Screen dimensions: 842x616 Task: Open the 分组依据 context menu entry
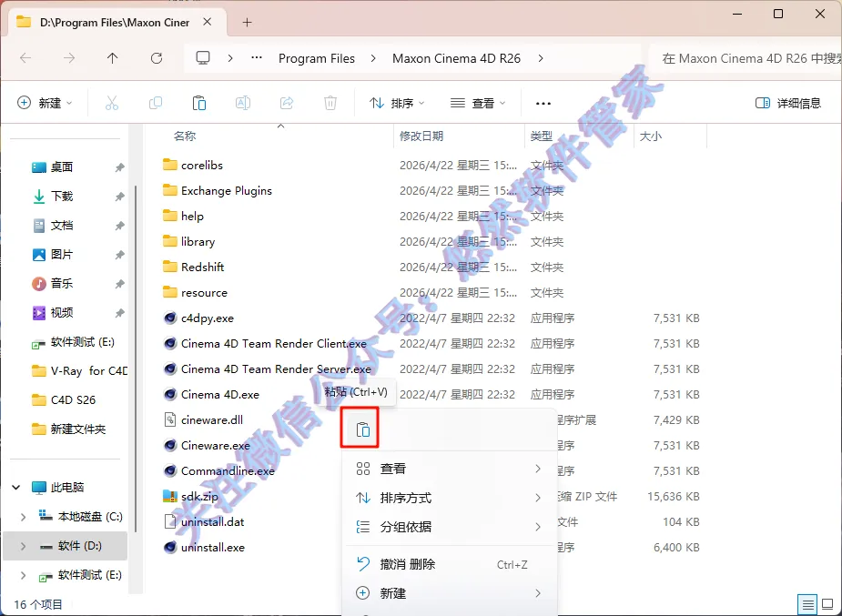(x=450, y=527)
